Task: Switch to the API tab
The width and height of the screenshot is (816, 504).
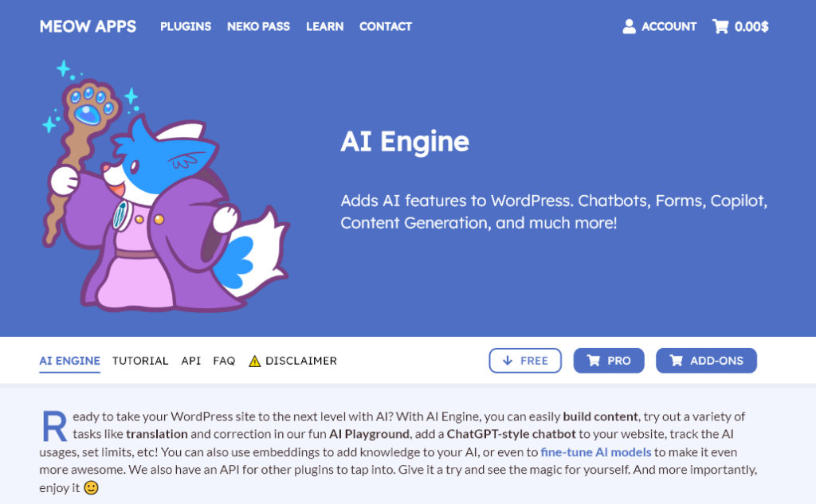Action: [190, 361]
